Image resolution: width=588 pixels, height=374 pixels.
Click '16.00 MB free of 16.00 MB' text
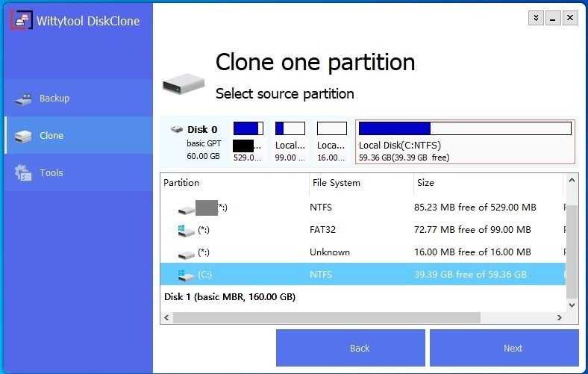coord(472,252)
